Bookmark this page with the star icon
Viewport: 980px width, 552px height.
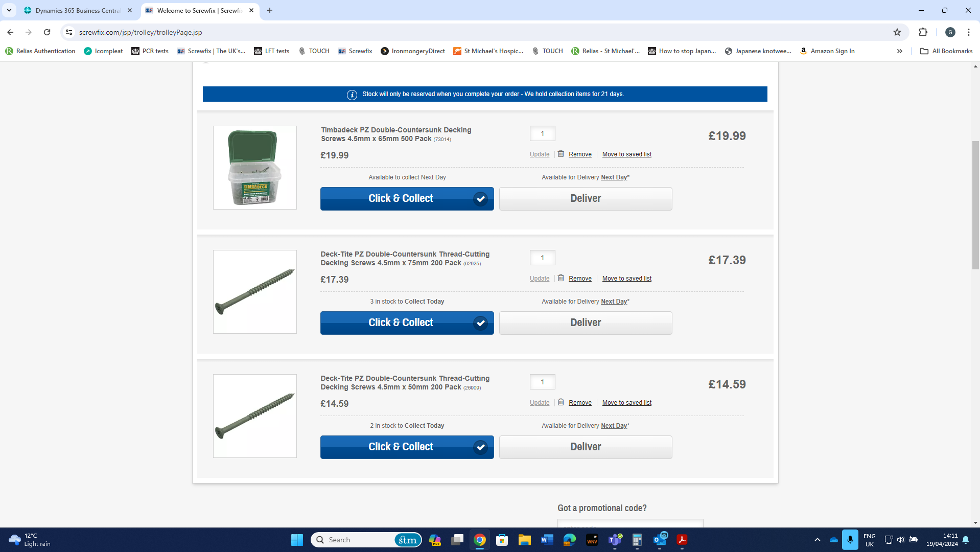[x=897, y=32]
